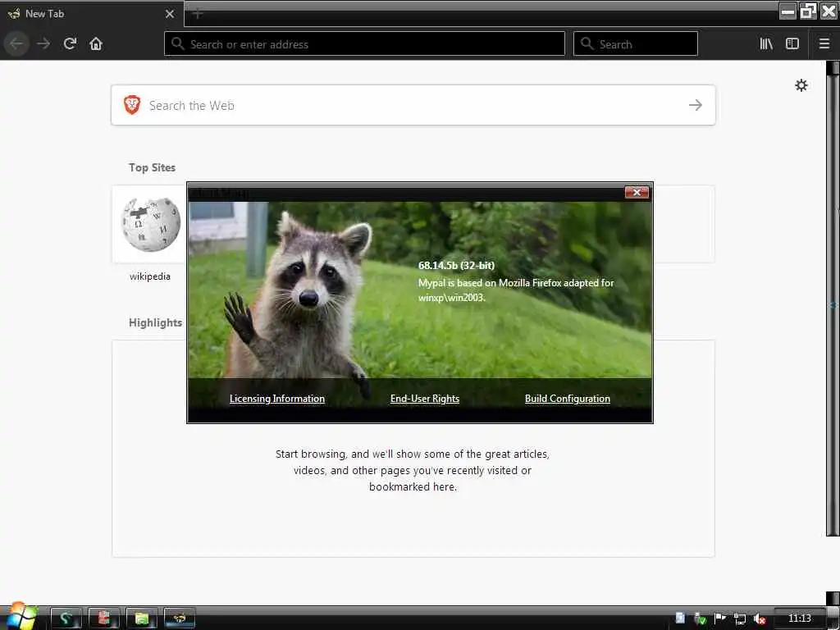Open the hamburger application menu
Image resolution: width=840 pixels, height=630 pixels.
pyautogui.click(x=824, y=43)
